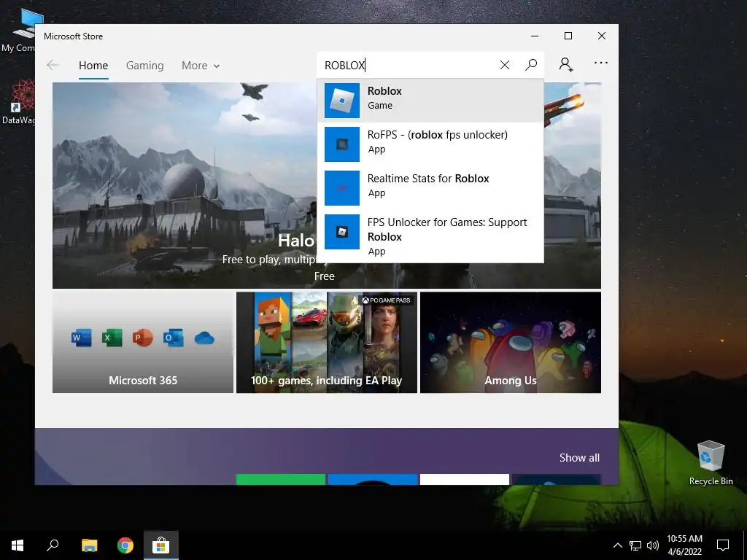Launch Google Chrome from the taskbar
Image resolution: width=747 pixels, height=560 pixels.
pos(125,545)
